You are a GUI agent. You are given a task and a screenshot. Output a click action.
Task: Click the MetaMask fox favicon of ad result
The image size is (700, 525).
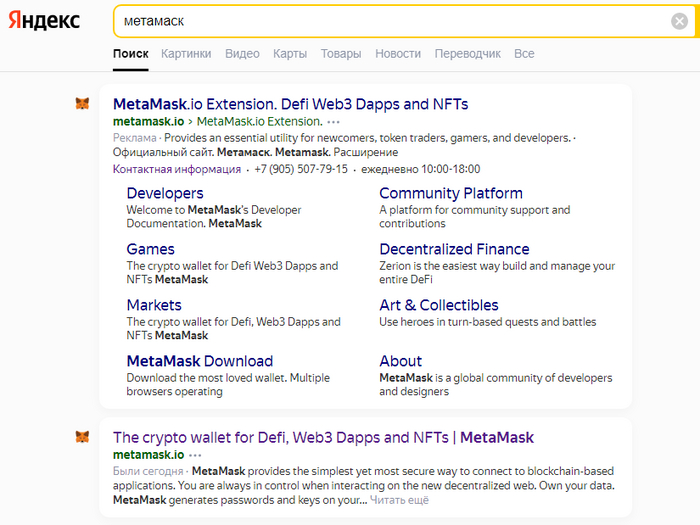pyautogui.click(x=82, y=104)
